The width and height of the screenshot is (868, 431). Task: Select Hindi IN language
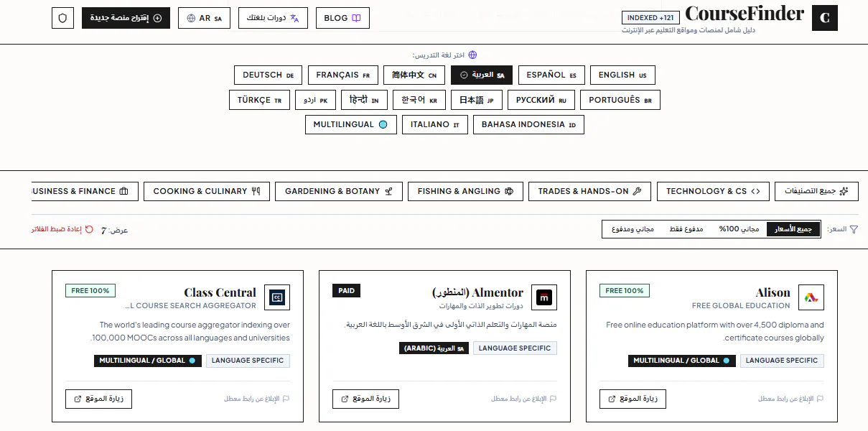365,100
